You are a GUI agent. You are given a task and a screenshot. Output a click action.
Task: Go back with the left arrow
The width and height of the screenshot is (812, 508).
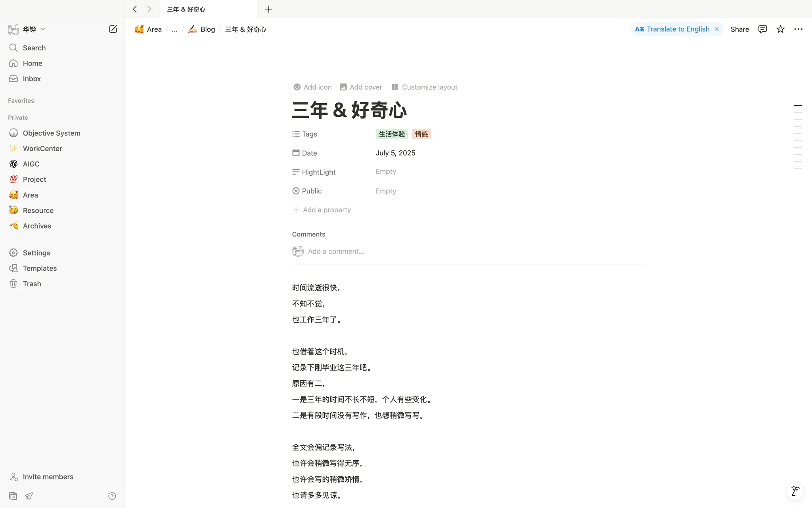(x=135, y=9)
